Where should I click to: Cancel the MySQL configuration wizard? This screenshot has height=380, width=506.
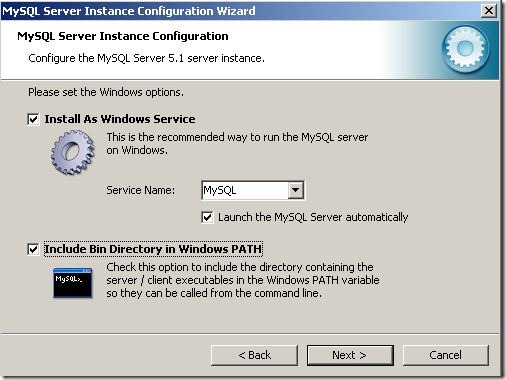(446, 355)
